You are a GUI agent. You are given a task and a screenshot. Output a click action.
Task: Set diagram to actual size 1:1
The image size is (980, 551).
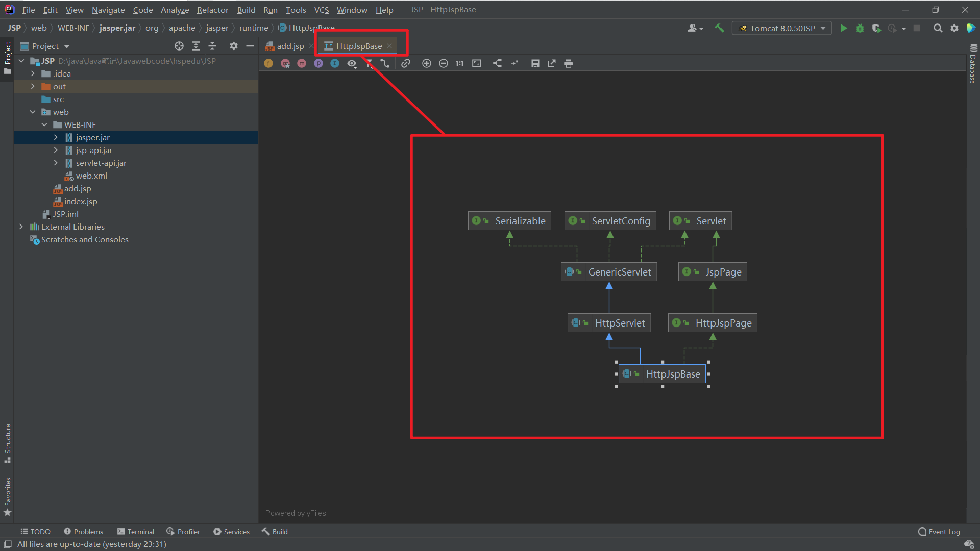pos(460,63)
